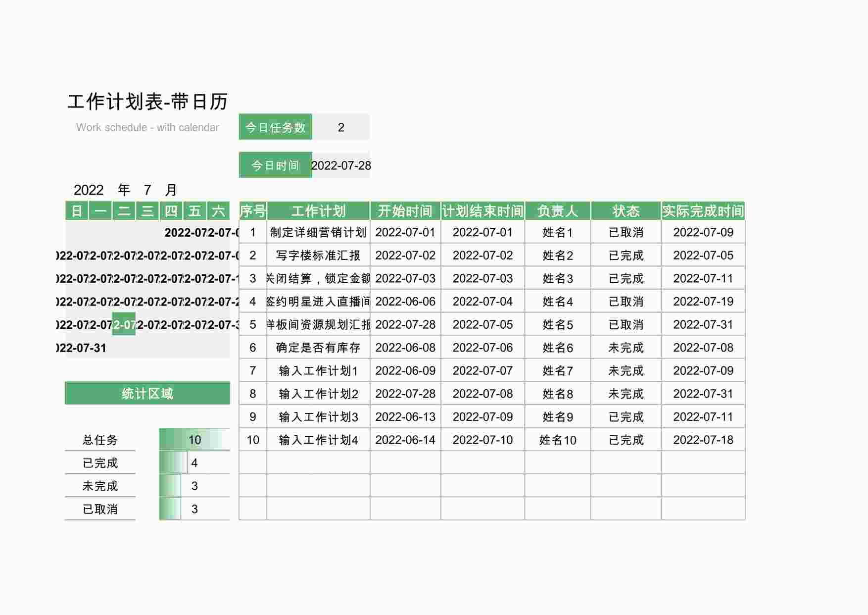Click sequence number 8 in the table
The image size is (868, 615).
coord(253,394)
